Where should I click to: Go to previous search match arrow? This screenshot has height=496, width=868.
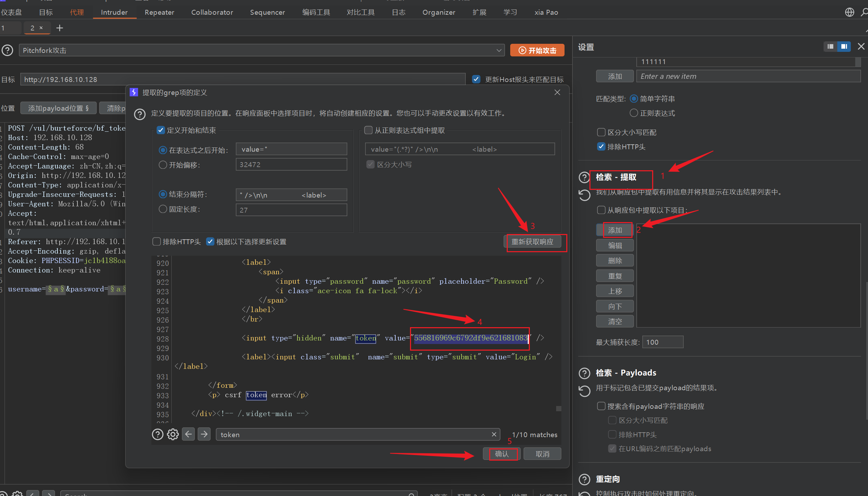pos(189,434)
